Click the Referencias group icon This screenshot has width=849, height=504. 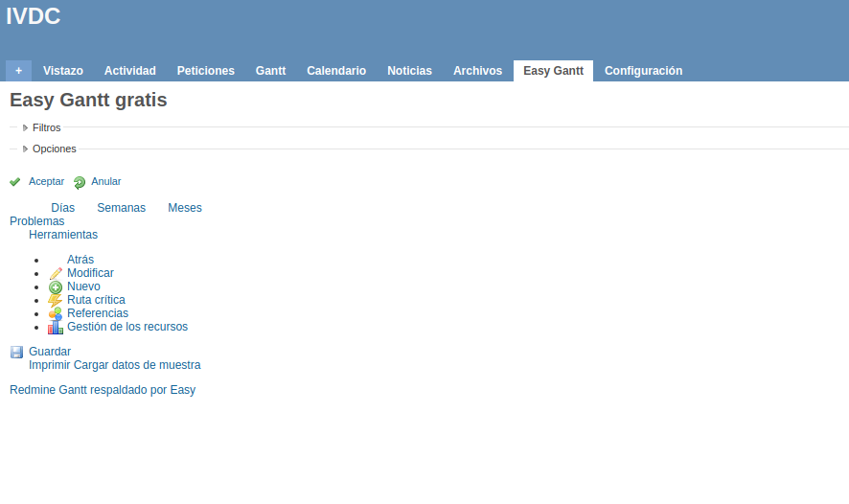click(56, 314)
